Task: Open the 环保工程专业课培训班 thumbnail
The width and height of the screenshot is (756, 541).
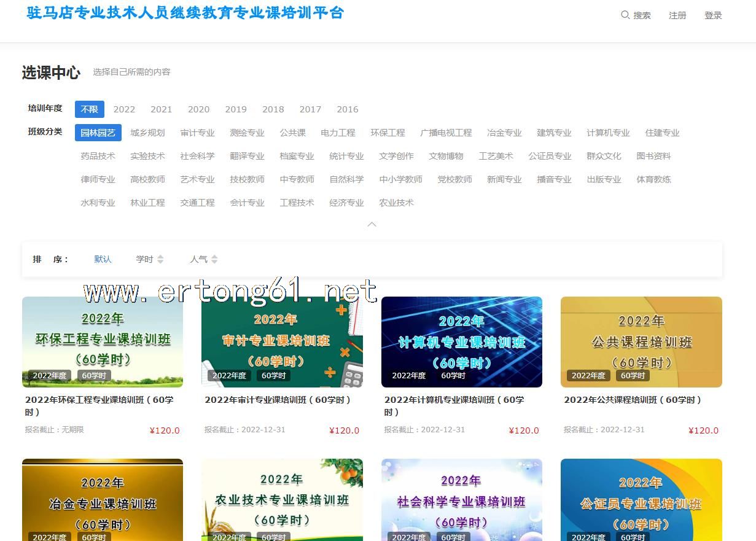Action: (103, 342)
